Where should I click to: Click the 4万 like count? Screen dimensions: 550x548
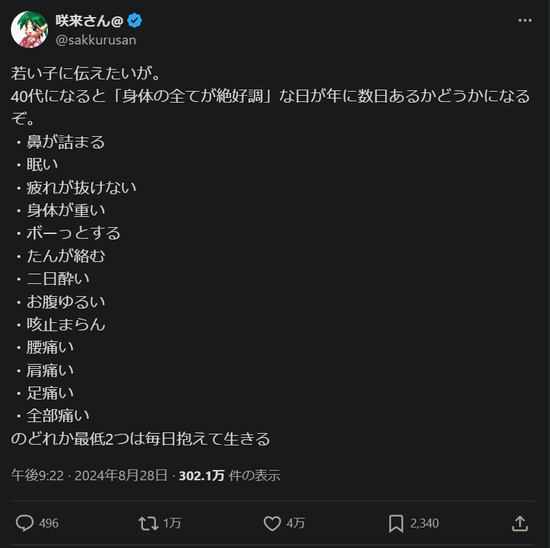295,523
